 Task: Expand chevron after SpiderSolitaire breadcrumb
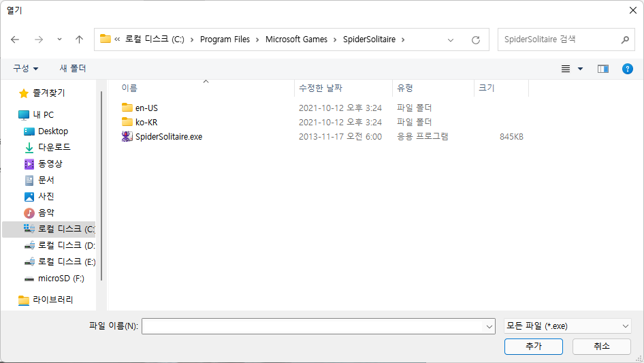point(403,40)
